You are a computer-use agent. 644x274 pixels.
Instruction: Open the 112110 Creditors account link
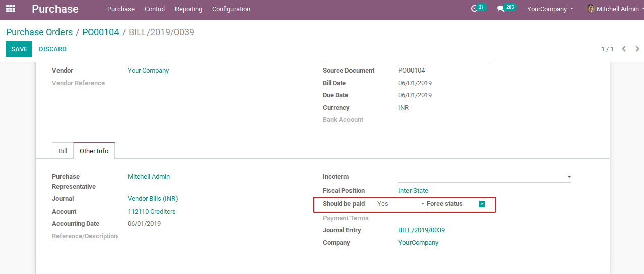point(151,212)
